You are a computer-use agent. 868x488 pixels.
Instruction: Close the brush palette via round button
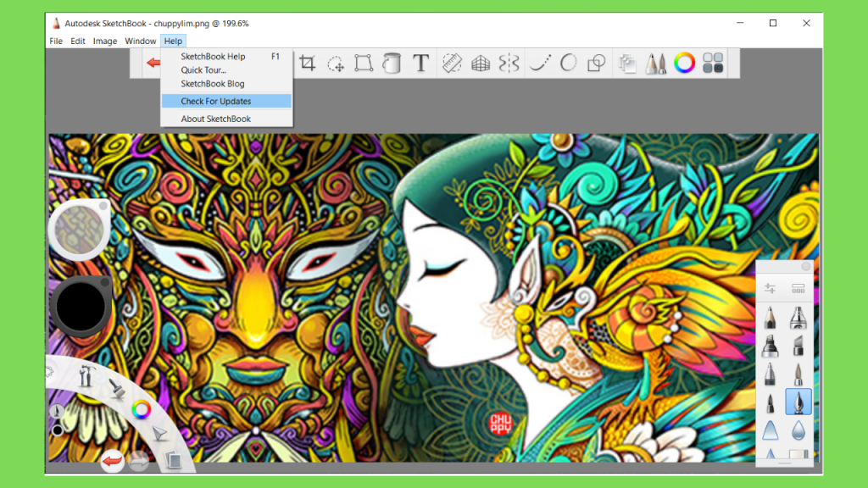pyautogui.click(x=806, y=267)
